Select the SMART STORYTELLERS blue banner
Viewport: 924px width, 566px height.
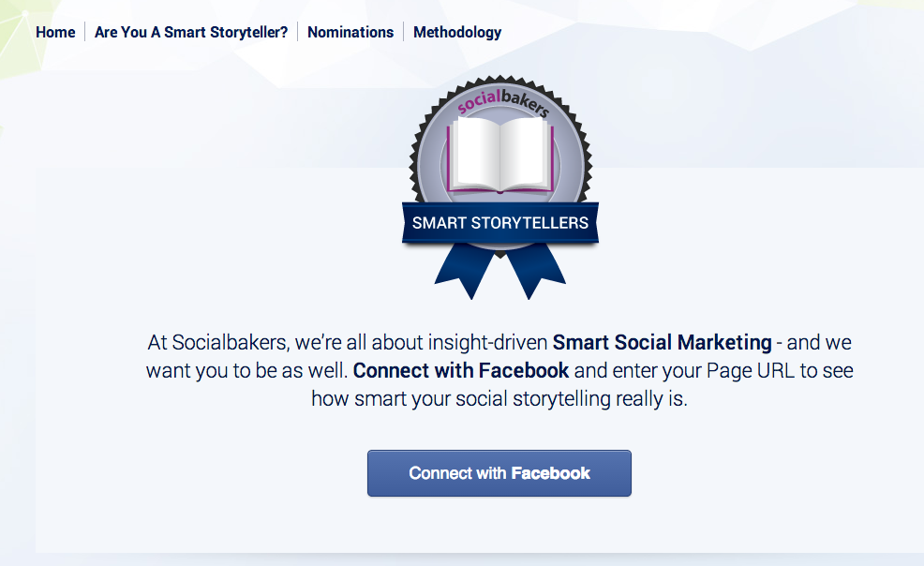[500, 223]
